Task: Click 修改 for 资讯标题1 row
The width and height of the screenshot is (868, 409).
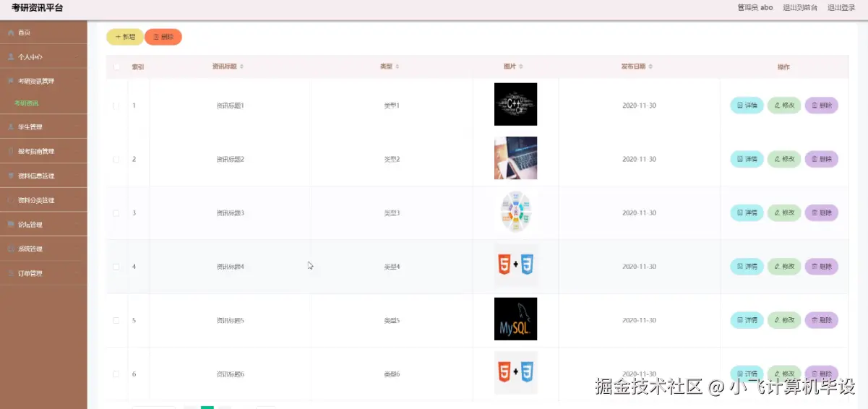Action: [x=784, y=106]
